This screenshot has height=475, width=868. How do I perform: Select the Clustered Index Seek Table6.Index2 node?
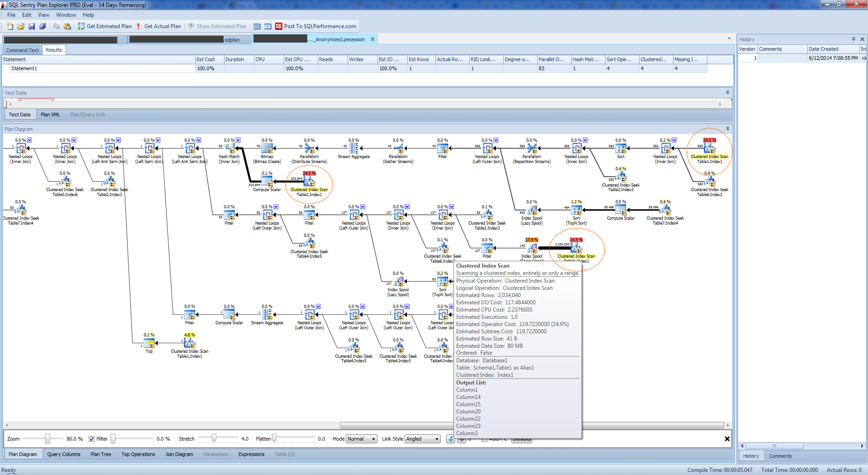click(710, 182)
